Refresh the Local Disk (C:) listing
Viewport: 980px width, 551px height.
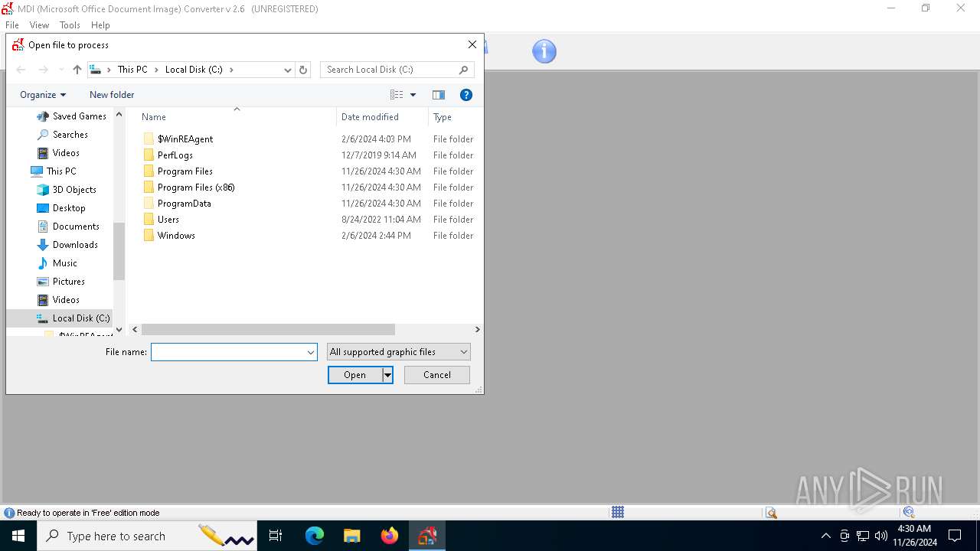tap(303, 70)
